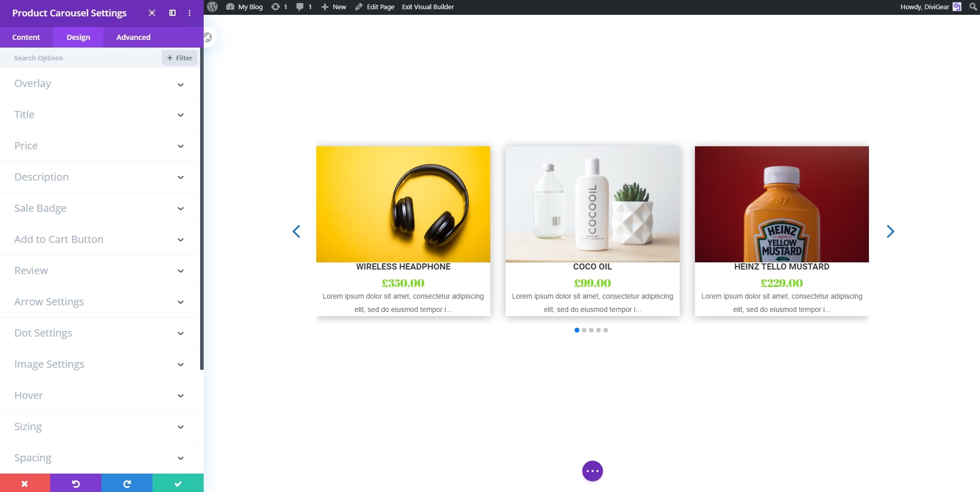
Task: Go to next carousel slide arrow
Action: 890,231
